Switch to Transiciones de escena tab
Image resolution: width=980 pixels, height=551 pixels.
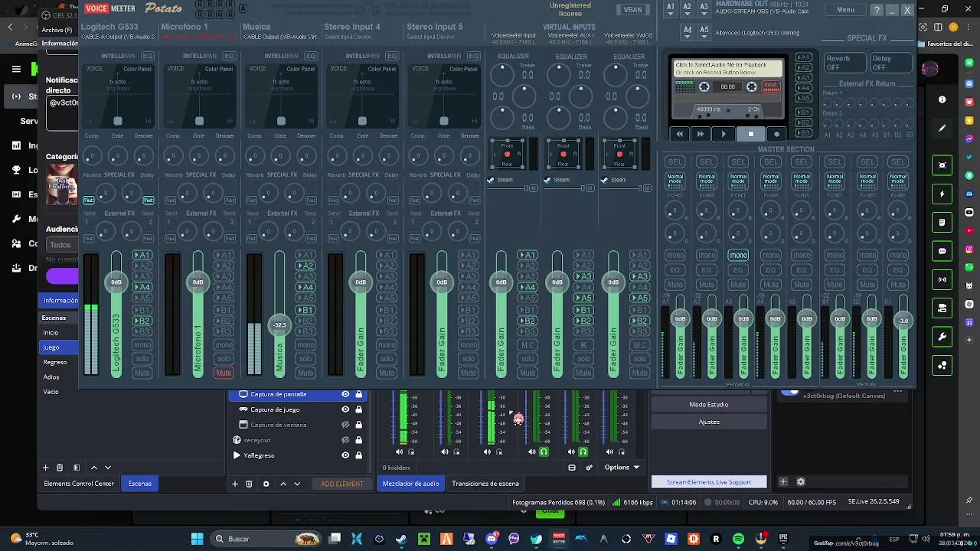pyautogui.click(x=485, y=484)
